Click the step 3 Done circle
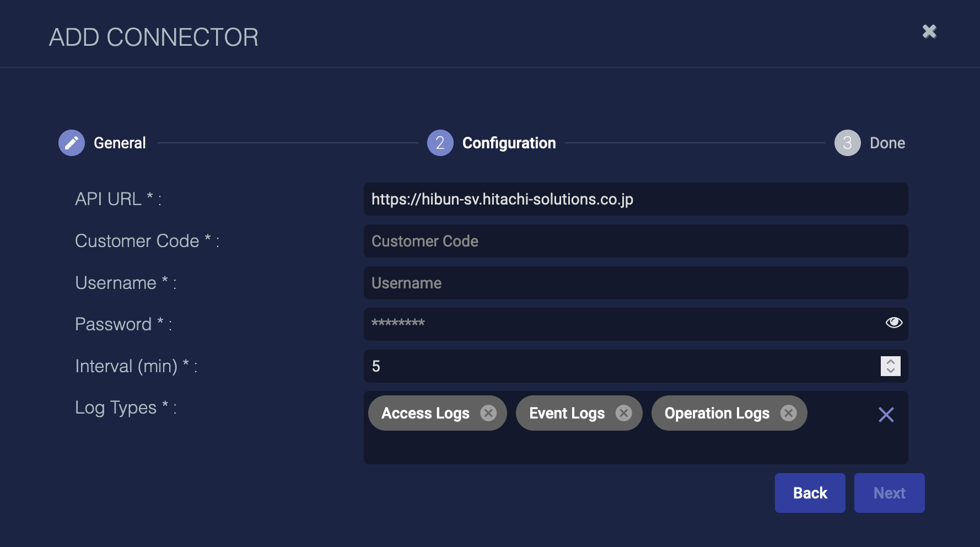Viewport: 980px width, 547px height. coord(847,143)
